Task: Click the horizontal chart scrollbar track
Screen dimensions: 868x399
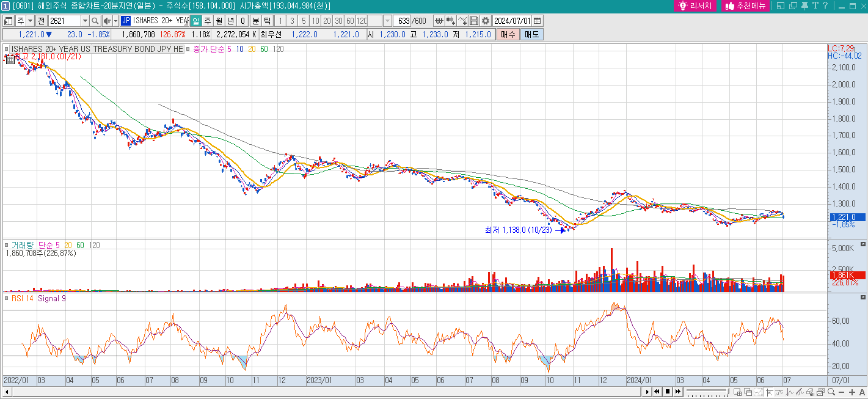Action: (327, 392)
